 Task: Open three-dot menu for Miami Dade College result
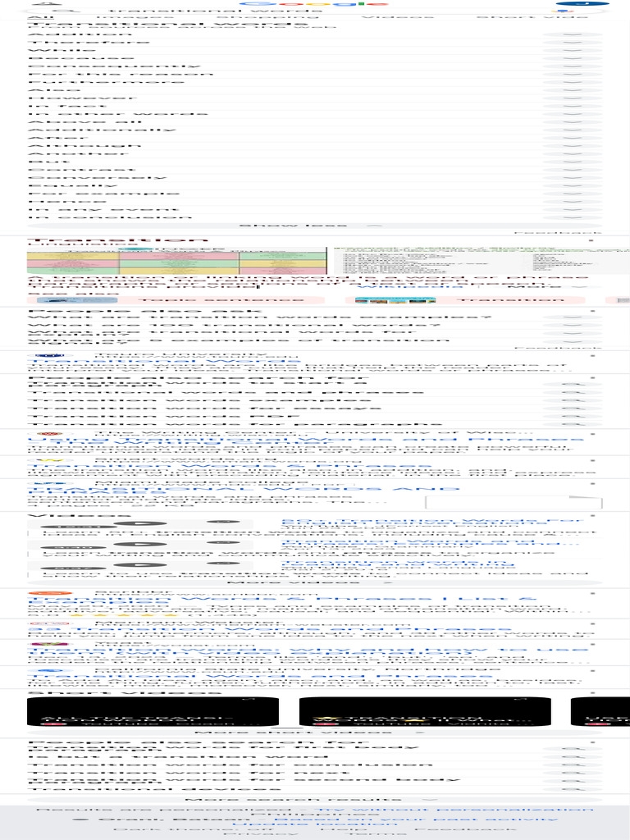(x=591, y=483)
